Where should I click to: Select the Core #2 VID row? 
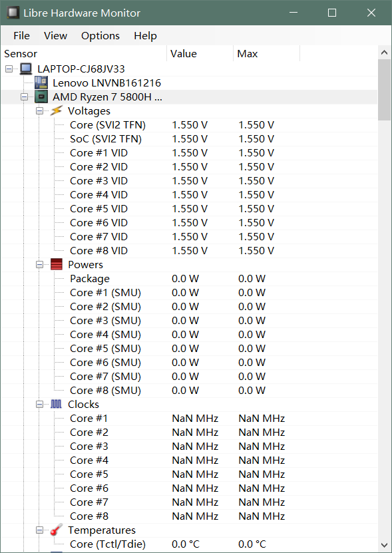click(x=189, y=167)
